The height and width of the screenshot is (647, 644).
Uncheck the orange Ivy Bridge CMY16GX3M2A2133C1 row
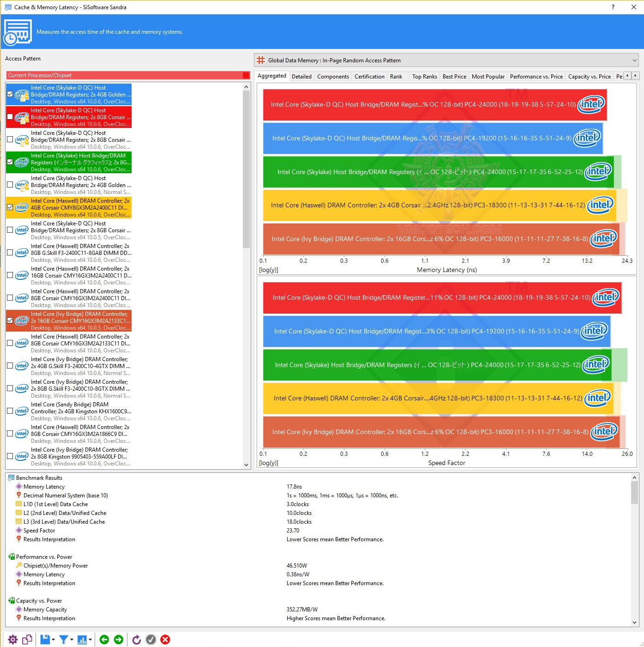tap(10, 320)
